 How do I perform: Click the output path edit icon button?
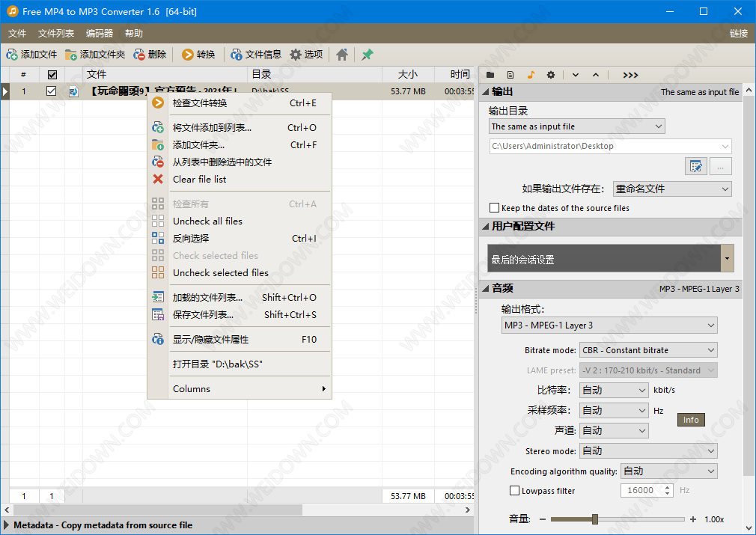click(695, 166)
